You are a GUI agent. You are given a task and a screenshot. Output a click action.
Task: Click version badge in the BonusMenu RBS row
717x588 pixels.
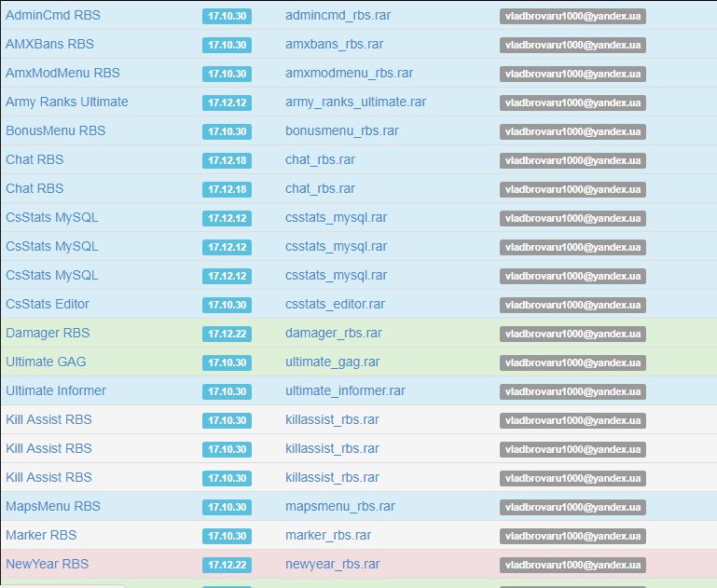point(227,131)
